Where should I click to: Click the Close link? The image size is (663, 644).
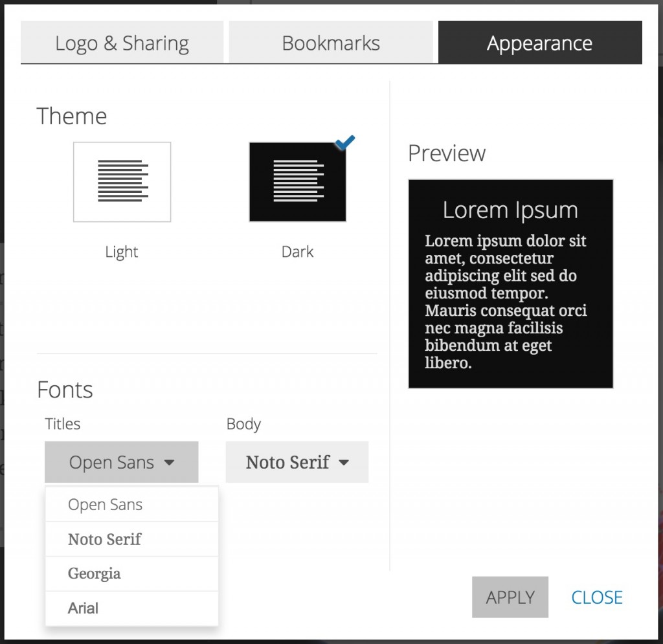pos(596,597)
